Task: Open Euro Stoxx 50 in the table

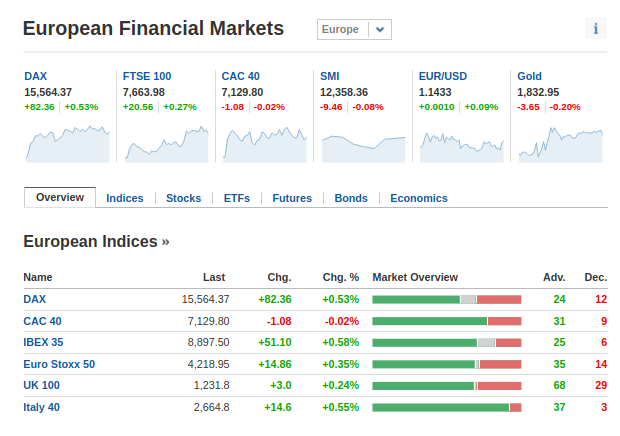Action: click(59, 364)
